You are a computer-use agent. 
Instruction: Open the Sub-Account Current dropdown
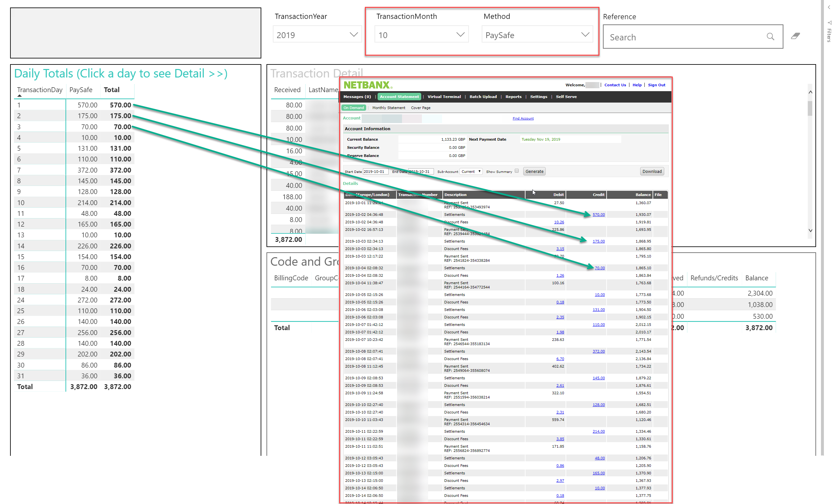pos(471,172)
